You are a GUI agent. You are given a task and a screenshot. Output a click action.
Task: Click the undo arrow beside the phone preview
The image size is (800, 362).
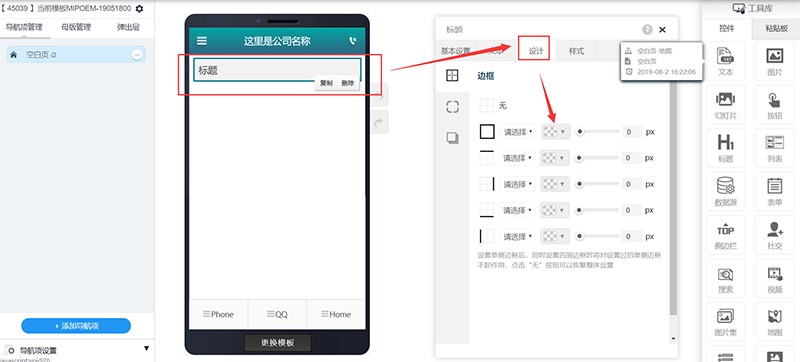coord(380,95)
